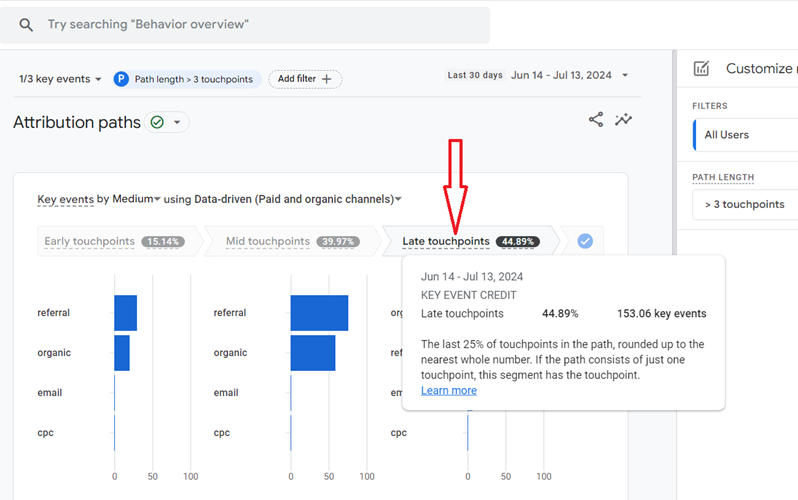Click the 44.89% badge on Late touchpoints
The height and width of the screenshot is (500, 798).
518,241
